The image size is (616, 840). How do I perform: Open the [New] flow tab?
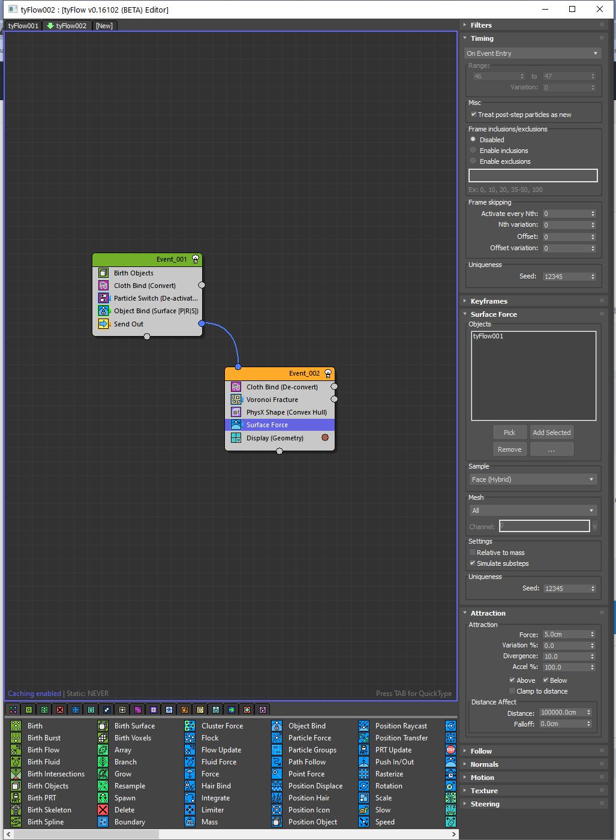click(x=104, y=26)
